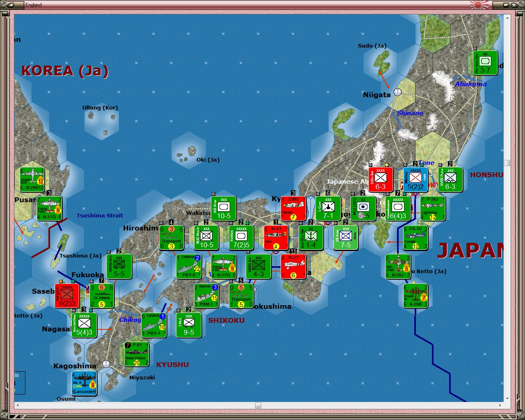Select the Patton 7(2)5 HQ counter
Screen dimensions: 525x420
[241, 237]
